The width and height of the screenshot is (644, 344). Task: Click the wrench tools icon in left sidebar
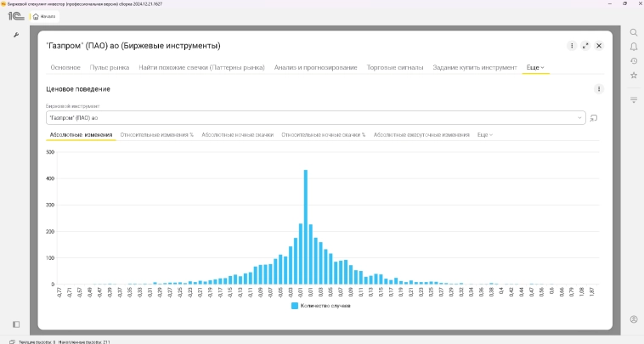(x=16, y=34)
